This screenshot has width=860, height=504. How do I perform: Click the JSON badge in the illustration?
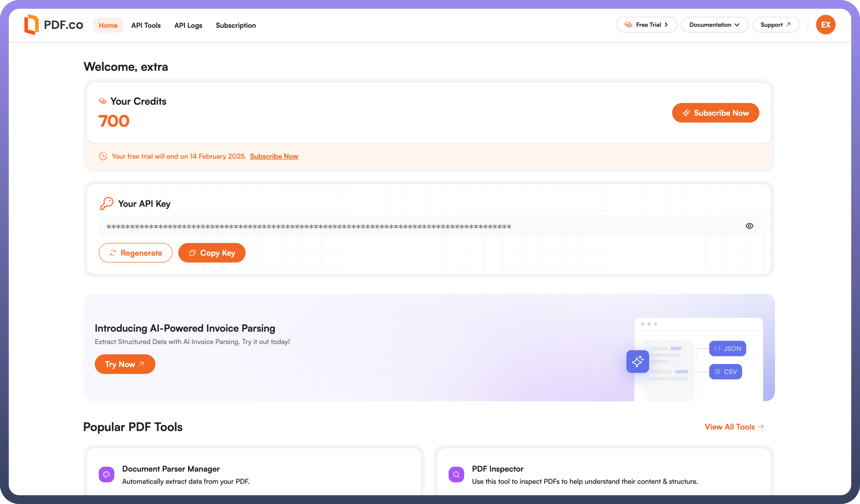tap(727, 349)
